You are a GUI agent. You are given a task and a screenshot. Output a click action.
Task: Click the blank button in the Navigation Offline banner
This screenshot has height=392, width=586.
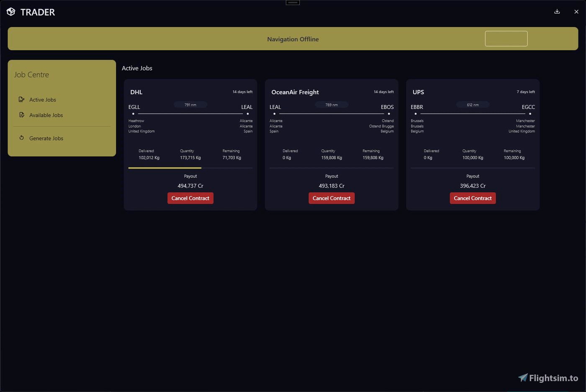pos(506,39)
